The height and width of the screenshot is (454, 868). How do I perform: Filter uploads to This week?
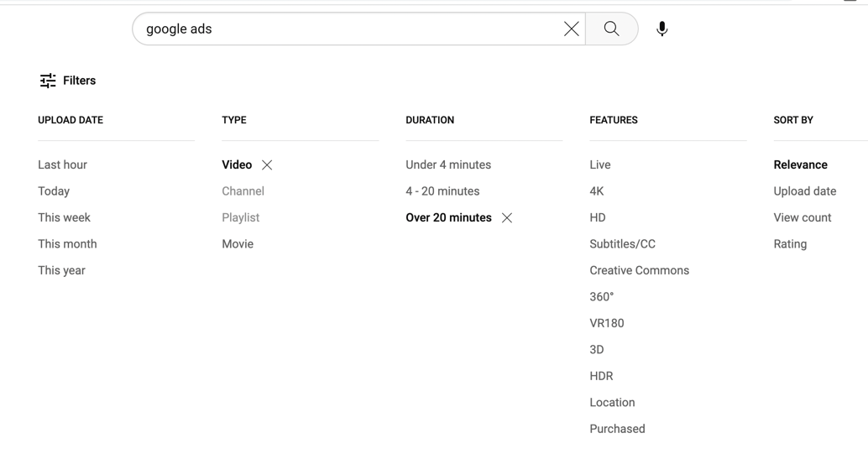point(64,217)
